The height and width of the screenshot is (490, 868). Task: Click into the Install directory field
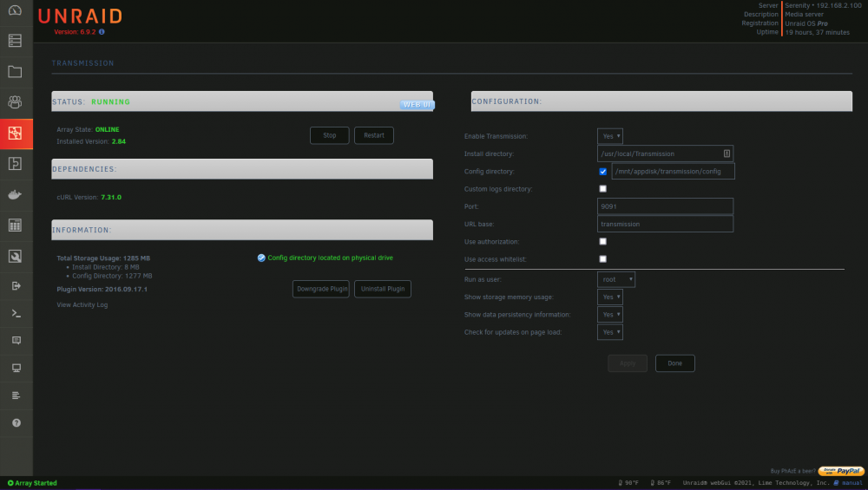pyautogui.click(x=665, y=154)
